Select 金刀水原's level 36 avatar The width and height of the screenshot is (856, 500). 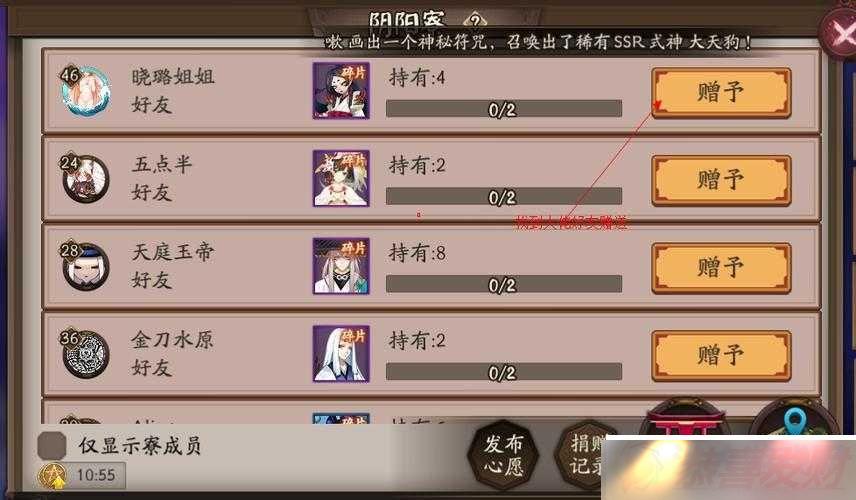(x=85, y=354)
